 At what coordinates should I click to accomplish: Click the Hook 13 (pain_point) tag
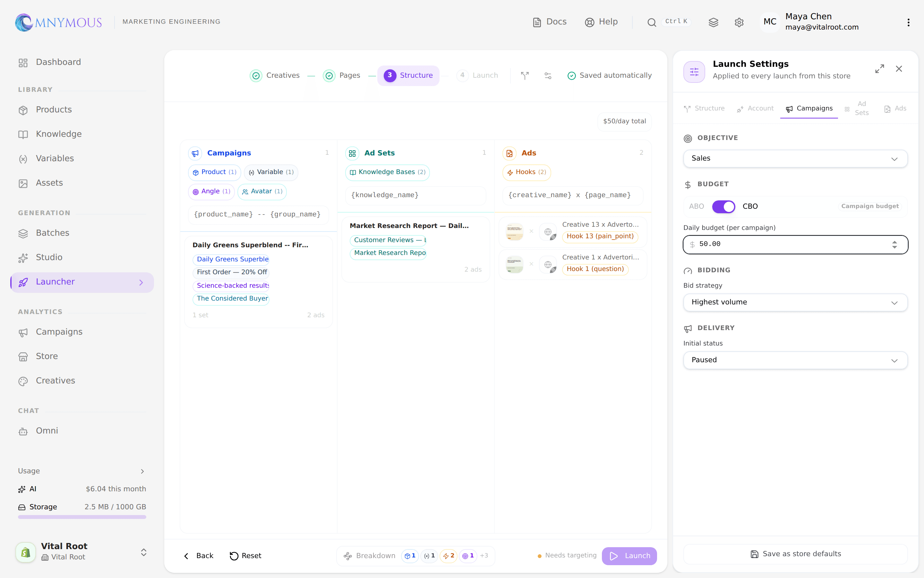pos(600,237)
